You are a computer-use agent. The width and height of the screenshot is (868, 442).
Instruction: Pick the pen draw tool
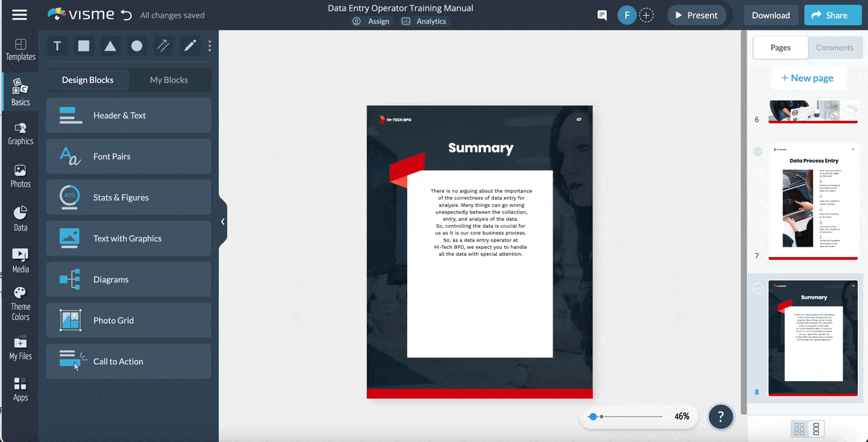[190, 46]
